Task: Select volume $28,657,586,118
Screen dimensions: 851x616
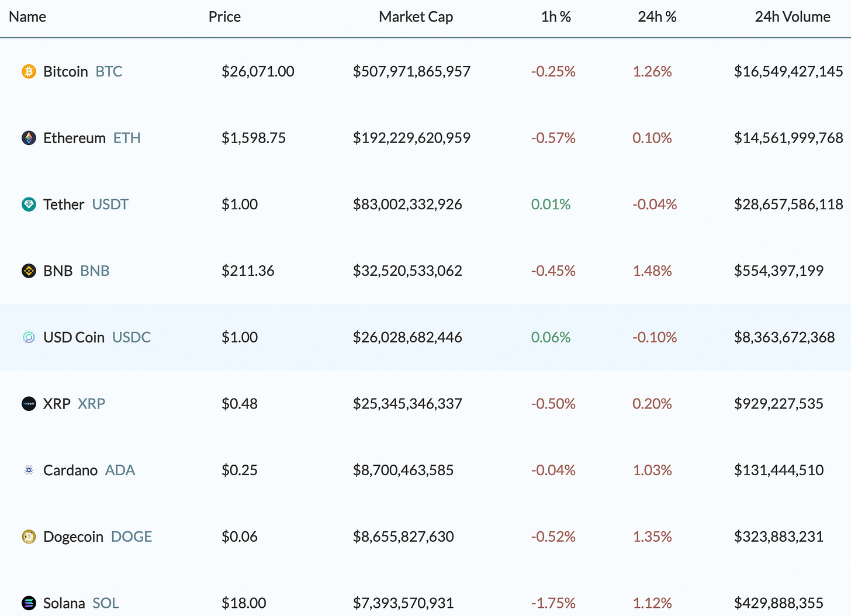Action: [x=788, y=205]
